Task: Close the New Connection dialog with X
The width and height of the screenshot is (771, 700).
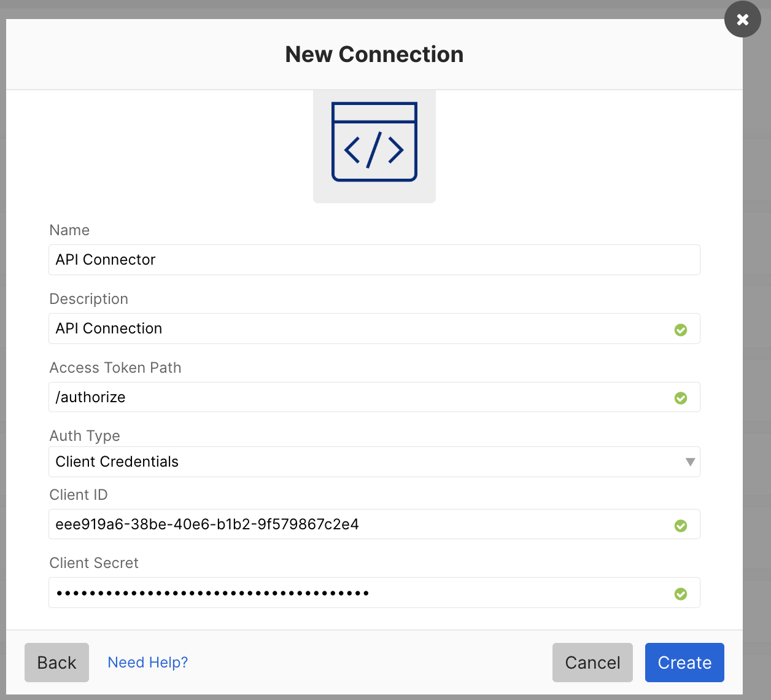Action: (x=742, y=19)
